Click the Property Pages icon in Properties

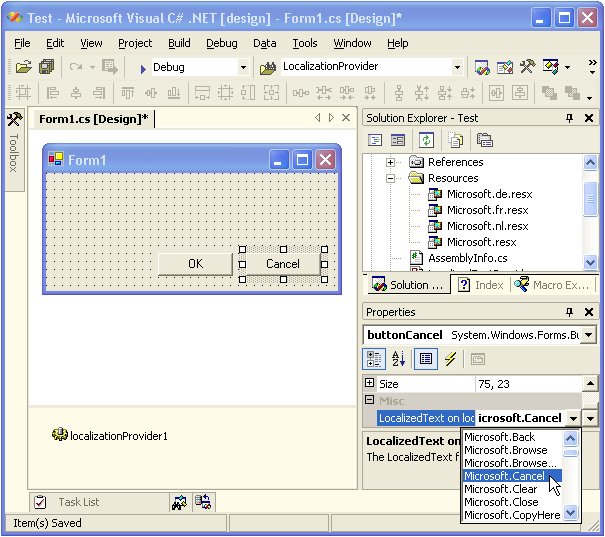pyautogui.click(x=478, y=359)
